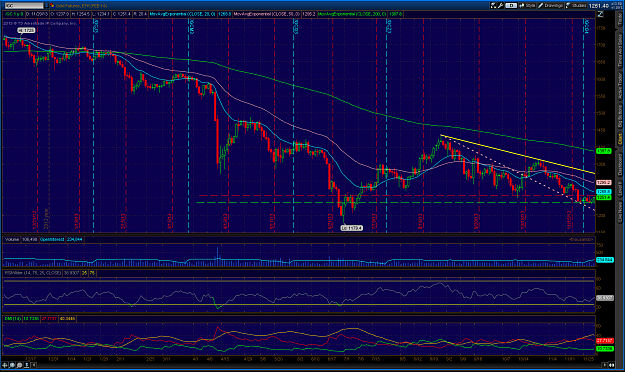The height and width of the screenshot is (372, 625).
Task: Select the Chart side tab
Action: [620, 139]
